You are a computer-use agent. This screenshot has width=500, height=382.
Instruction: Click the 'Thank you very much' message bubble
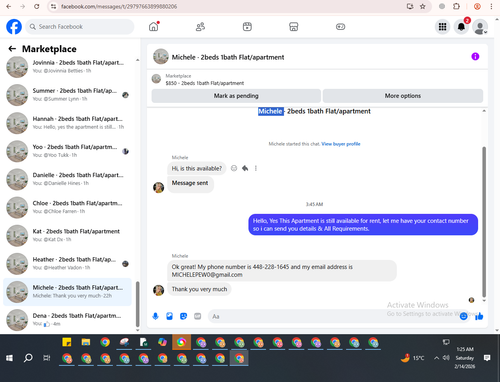[x=199, y=289]
